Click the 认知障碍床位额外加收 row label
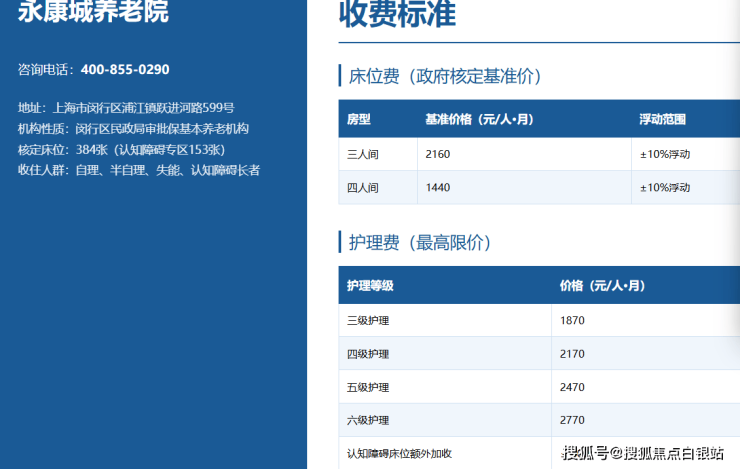Screen dimensions: 740x469 400,454
